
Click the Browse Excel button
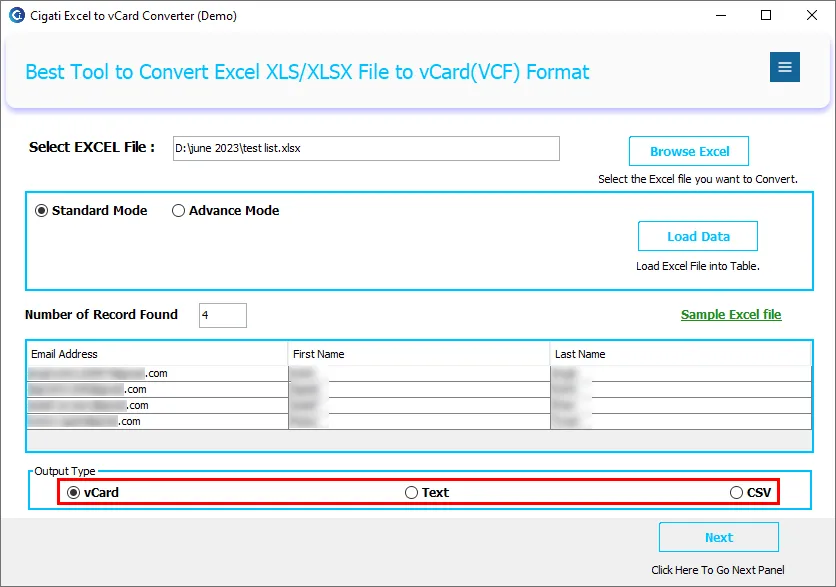coord(689,151)
